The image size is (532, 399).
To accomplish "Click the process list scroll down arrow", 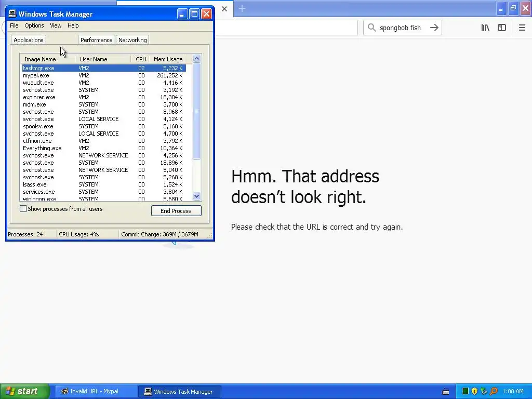I will pyautogui.click(x=196, y=196).
